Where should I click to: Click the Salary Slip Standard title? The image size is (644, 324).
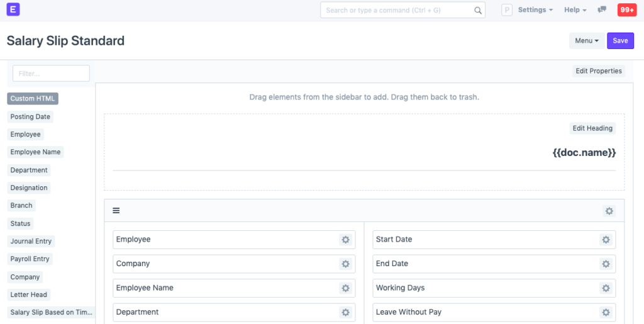point(65,41)
